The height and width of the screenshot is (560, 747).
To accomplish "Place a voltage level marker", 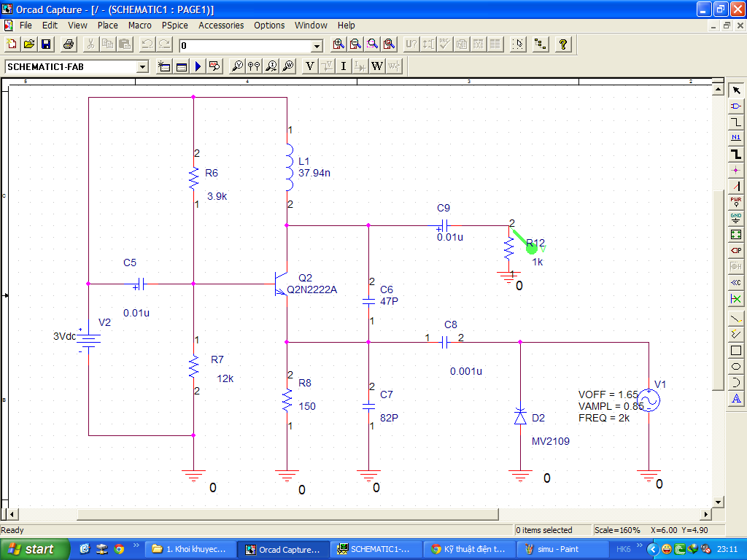I will pos(237,66).
